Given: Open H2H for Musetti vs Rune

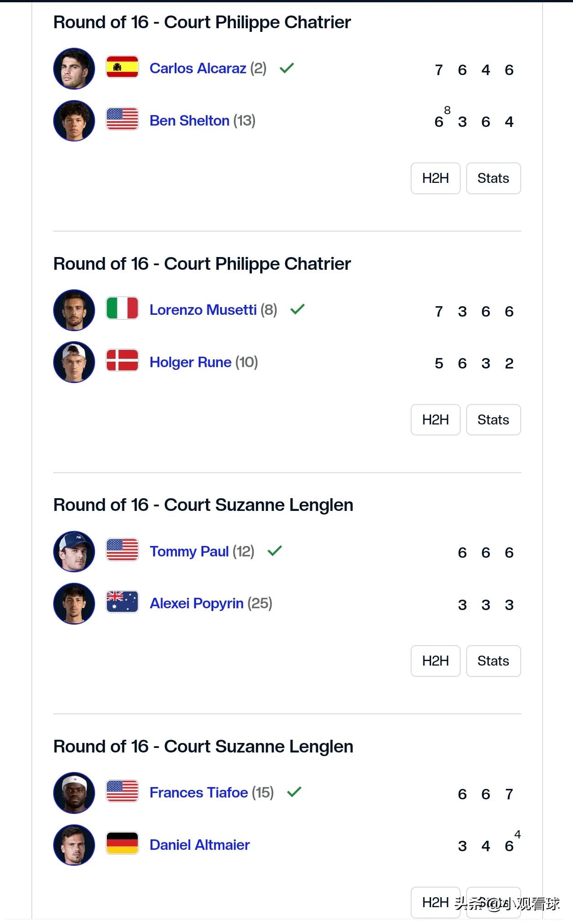Looking at the screenshot, I should [x=436, y=419].
